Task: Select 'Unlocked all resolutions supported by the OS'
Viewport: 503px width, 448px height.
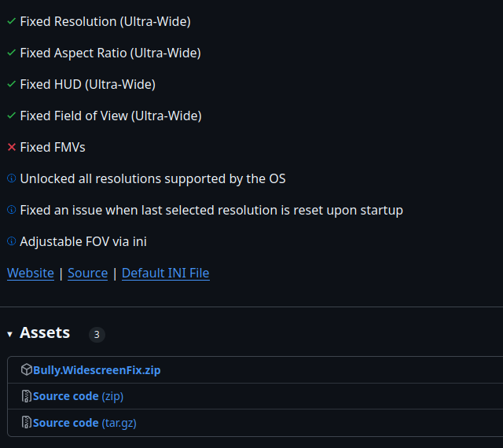Action: (152, 179)
